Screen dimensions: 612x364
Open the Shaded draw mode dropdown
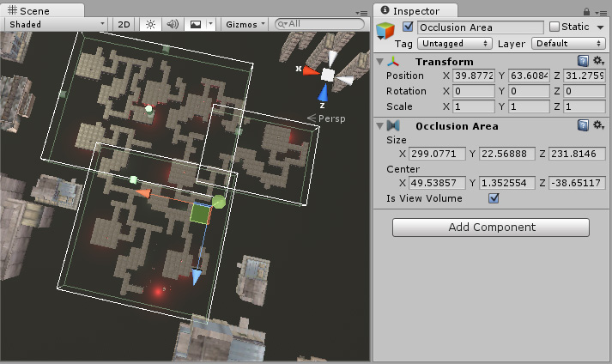55,24
